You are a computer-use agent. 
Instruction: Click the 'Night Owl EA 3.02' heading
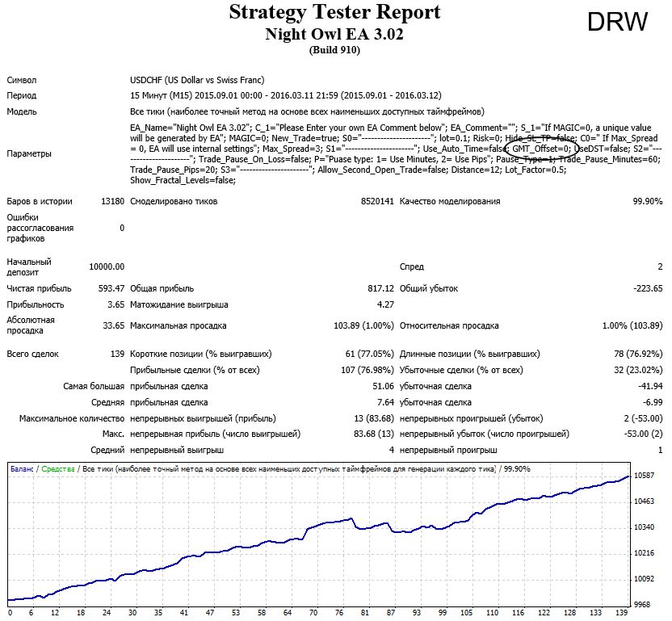(334, 34)
